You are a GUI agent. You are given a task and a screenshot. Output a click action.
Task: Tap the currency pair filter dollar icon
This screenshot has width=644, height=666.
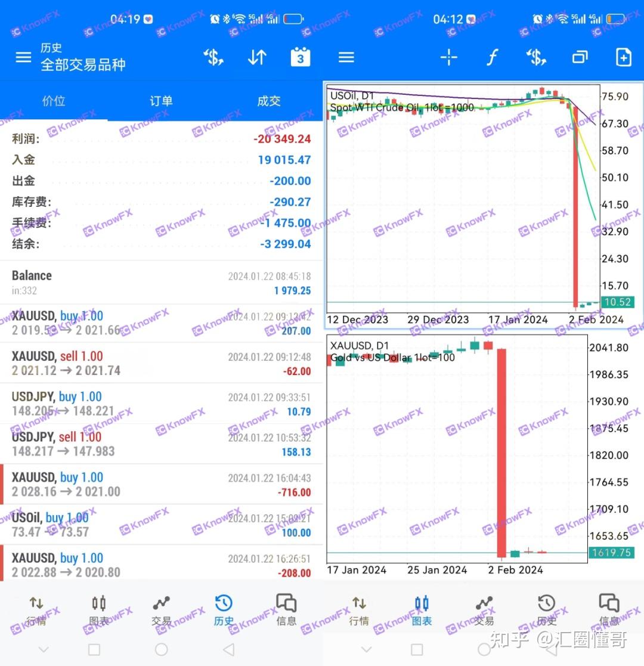213,57
